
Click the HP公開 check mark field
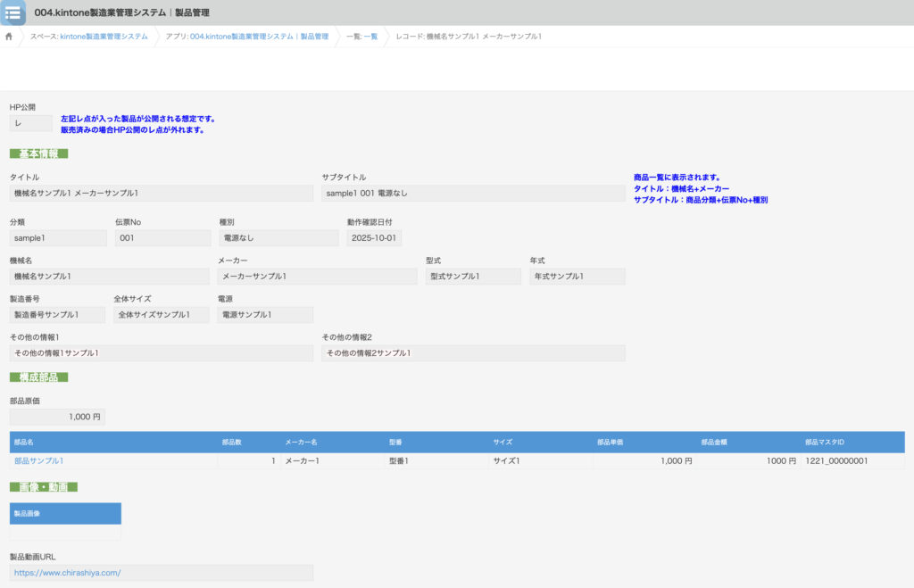[30, 123]
